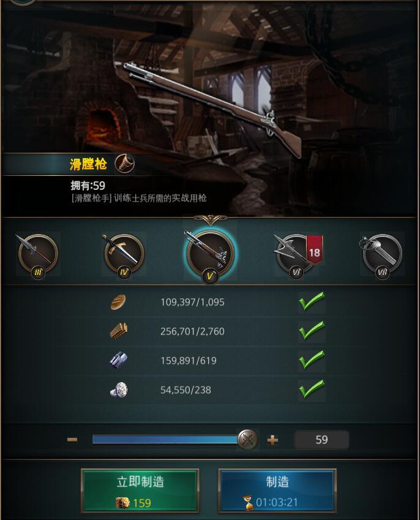Viewport: 420px width, 520px height.
Task: Click the green checkmark for wood requirement
Action: (x=312, y=330)
